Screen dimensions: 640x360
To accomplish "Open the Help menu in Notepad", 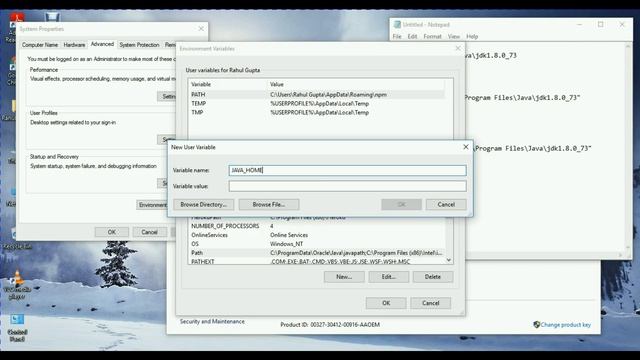I will point(472,36).
